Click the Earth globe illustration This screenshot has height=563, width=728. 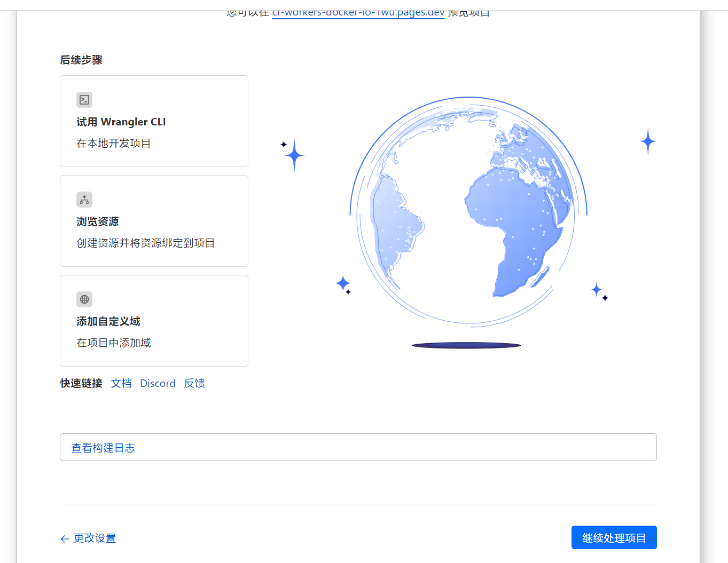pyautogui.click(x=468, y=211)
